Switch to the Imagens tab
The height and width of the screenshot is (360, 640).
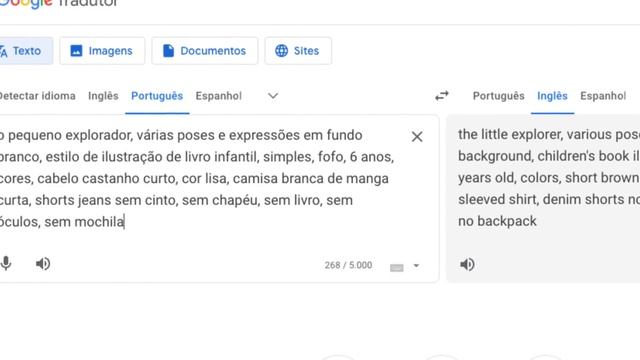click(x=102, y=51)
